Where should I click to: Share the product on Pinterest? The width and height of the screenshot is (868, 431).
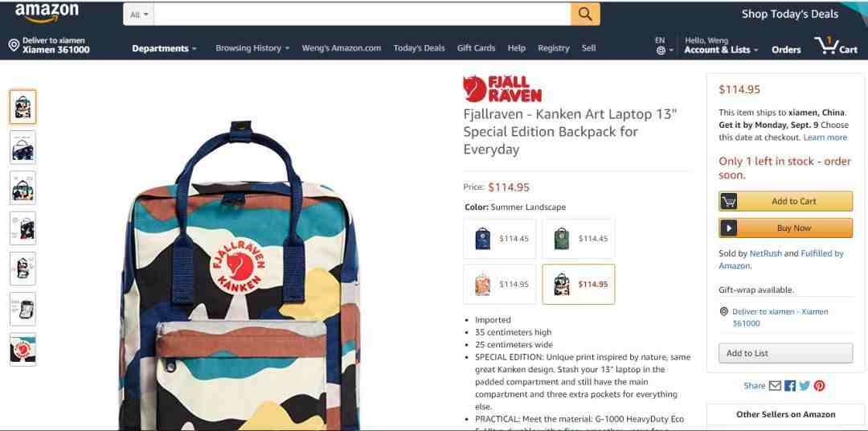[x=819, y=386]
